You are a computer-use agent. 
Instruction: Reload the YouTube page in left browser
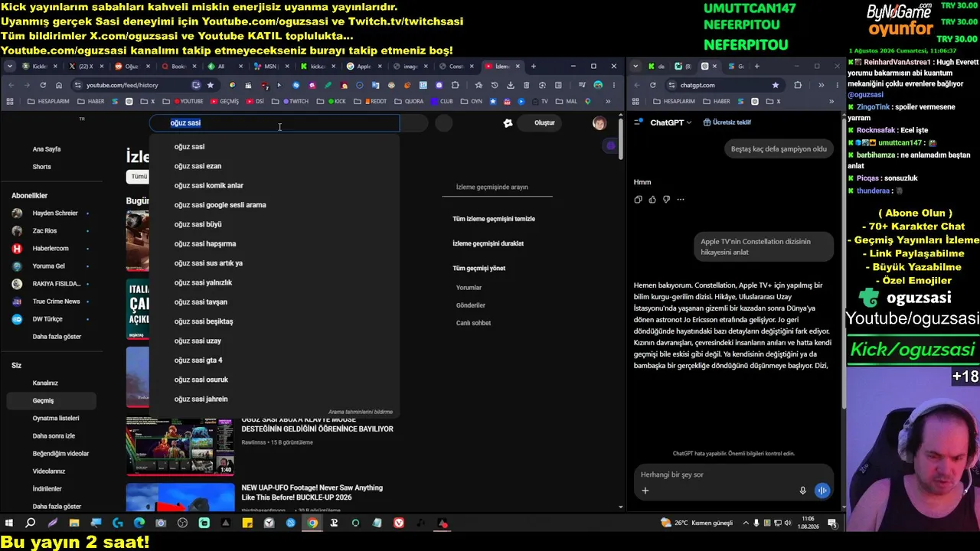43,85
